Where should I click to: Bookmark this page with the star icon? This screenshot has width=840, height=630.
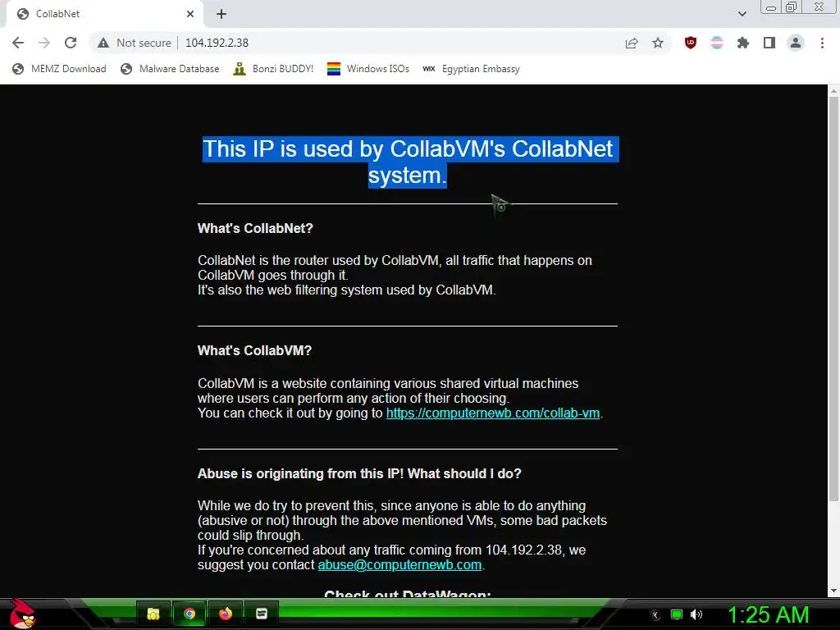click(x=658, y=43)
